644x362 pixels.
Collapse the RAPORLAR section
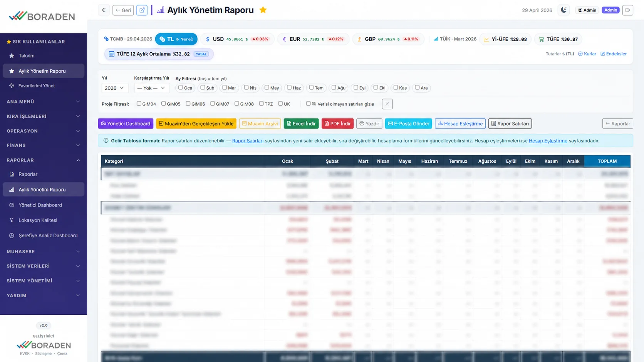44,160
